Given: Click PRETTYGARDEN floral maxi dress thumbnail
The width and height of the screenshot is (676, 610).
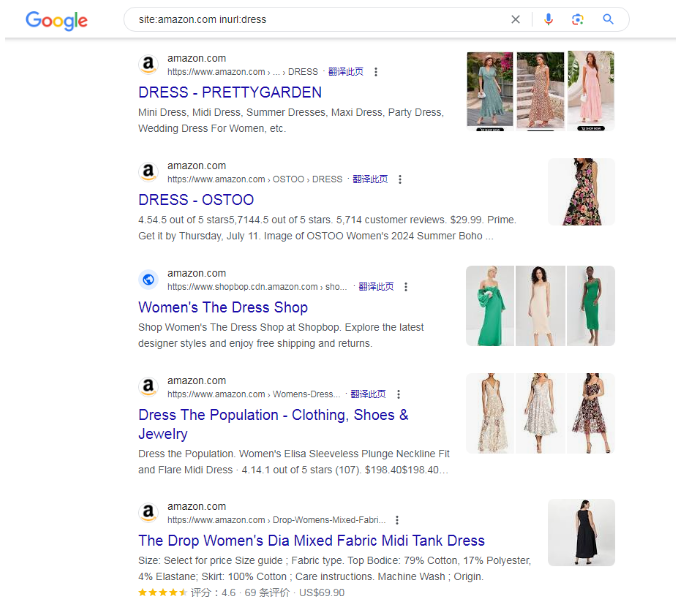Looking at the screenshot, I should tap(541, 91).
